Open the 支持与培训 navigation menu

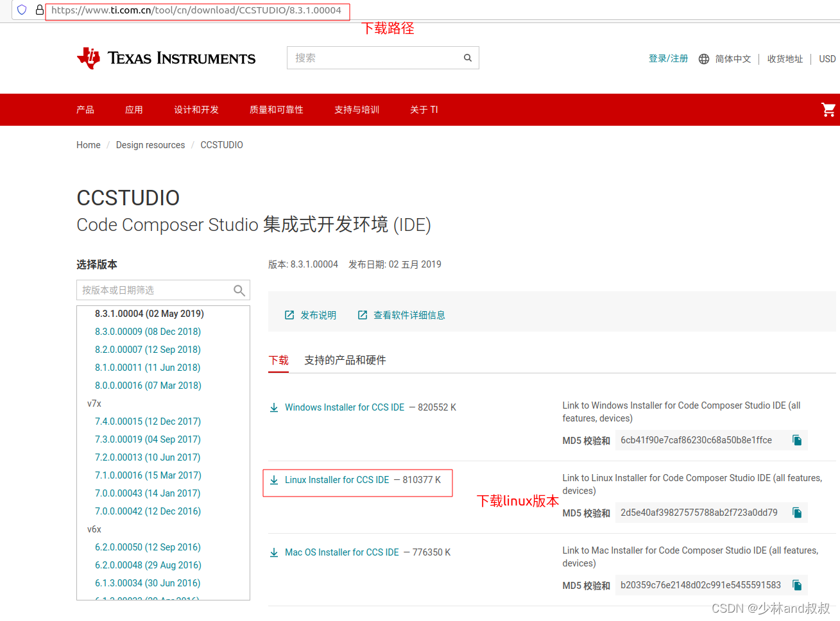tap(357, 110)
